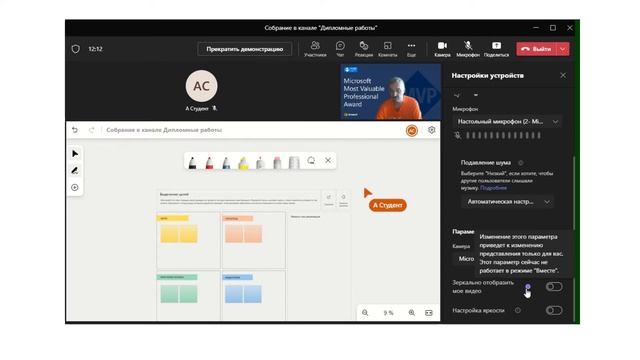640x360 pixels.
Task: Click the AC participant avatar tile
Action: tap(201, 86)
